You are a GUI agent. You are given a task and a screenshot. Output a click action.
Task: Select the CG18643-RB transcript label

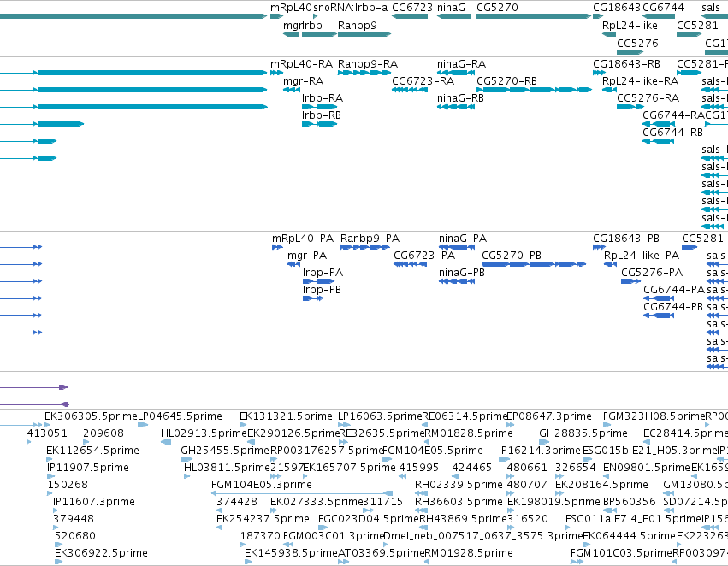[x=626, y=64]
